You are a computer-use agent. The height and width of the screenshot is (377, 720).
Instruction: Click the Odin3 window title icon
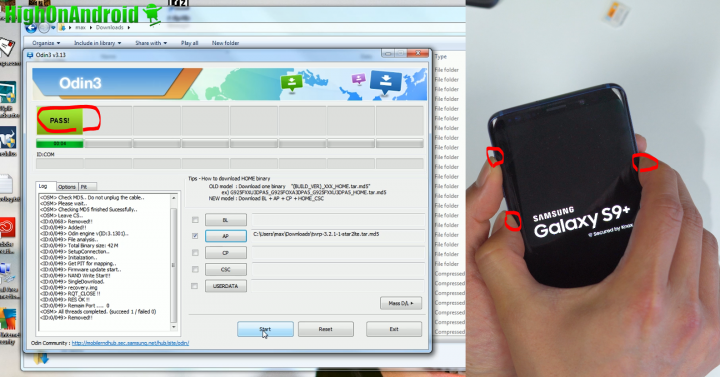click(x=30, y=55)
